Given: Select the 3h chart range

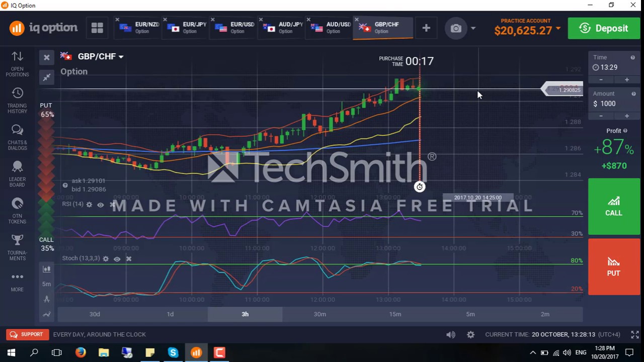Looking at the screenshot, I should coord(245,314).
